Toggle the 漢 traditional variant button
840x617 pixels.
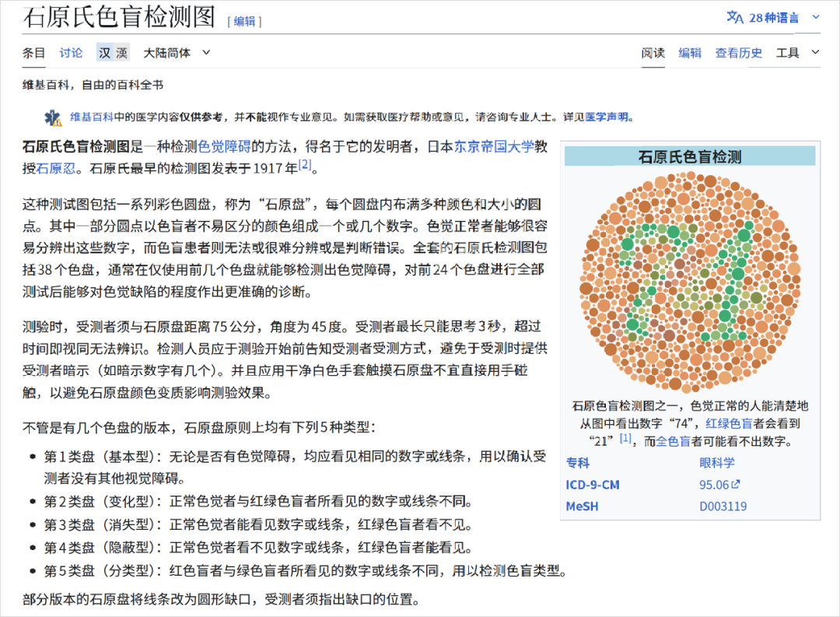click(x=121, y=53)
